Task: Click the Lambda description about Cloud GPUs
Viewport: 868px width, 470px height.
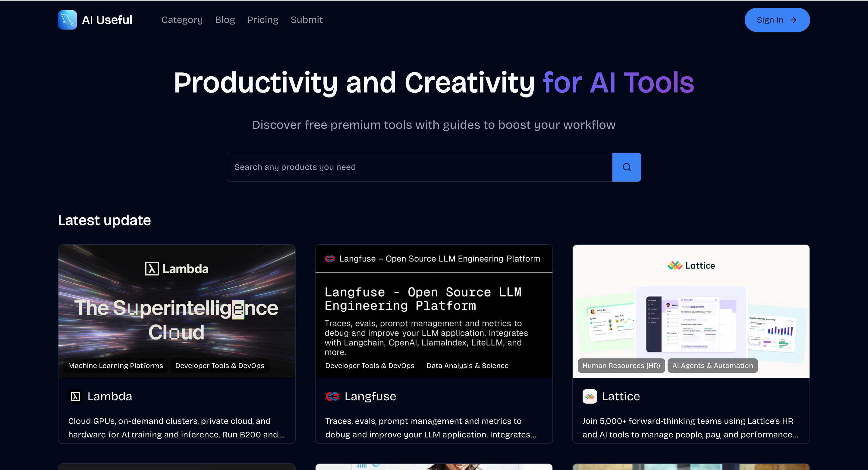Action: pos(176,428)
